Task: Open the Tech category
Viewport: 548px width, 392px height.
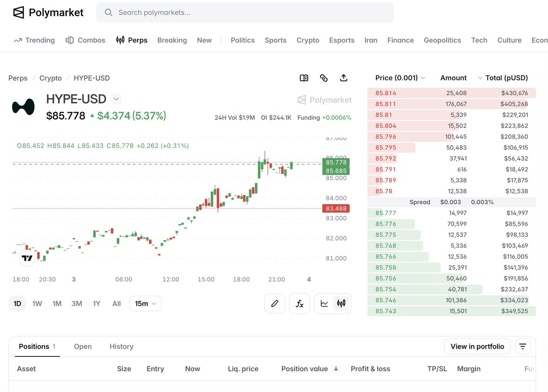Action: click(479, 40)
